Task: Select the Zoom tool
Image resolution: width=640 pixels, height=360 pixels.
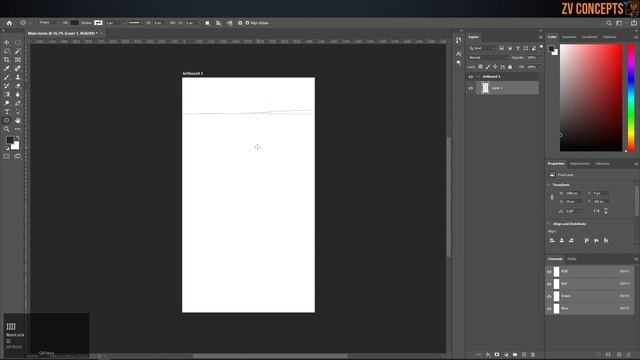Action: [7, 129]
